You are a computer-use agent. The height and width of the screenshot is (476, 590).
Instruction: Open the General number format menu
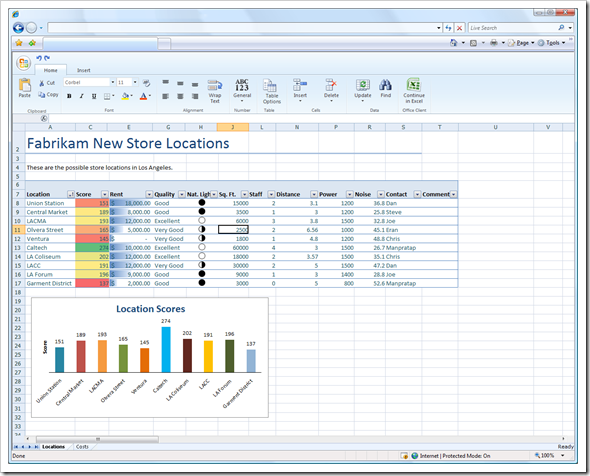point(242,90)
